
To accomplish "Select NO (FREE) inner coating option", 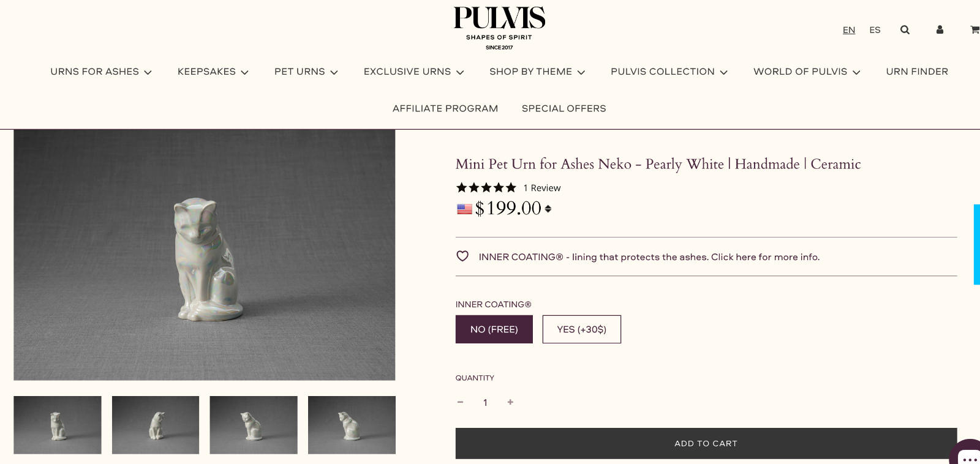I will click(x=494, y=329).
